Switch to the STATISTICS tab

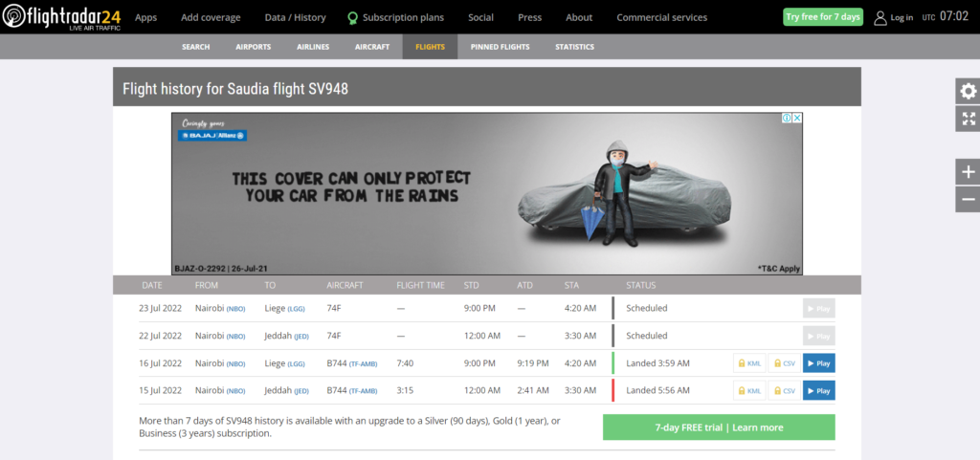point(574,47)
